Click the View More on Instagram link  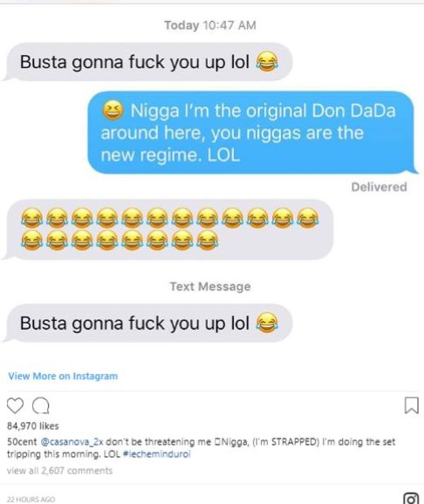click(x=63, y=376)
